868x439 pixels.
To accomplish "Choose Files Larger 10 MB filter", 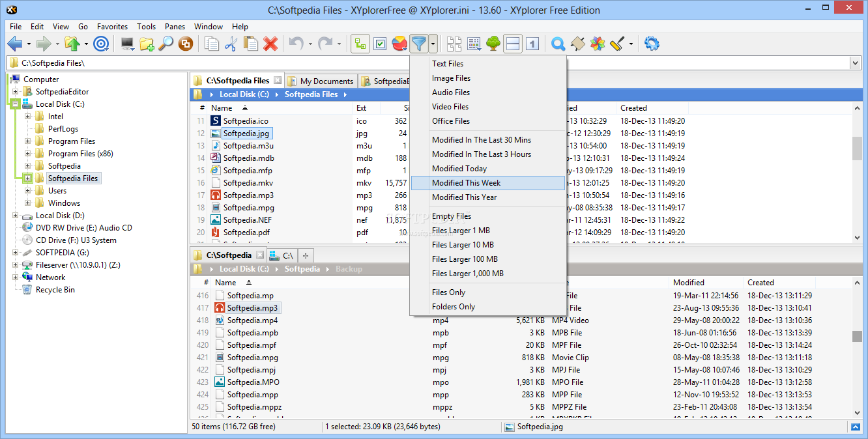I will [488, 245].
